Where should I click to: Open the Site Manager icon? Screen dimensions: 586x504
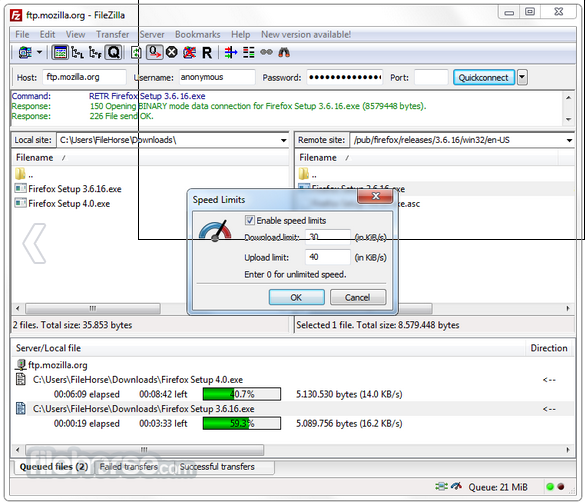tap(25, 53)
